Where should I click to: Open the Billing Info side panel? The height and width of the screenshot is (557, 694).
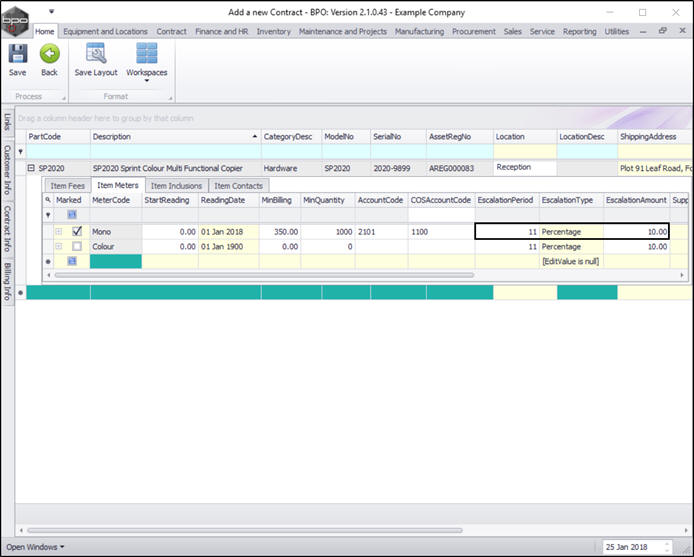(x=8, y=282)
